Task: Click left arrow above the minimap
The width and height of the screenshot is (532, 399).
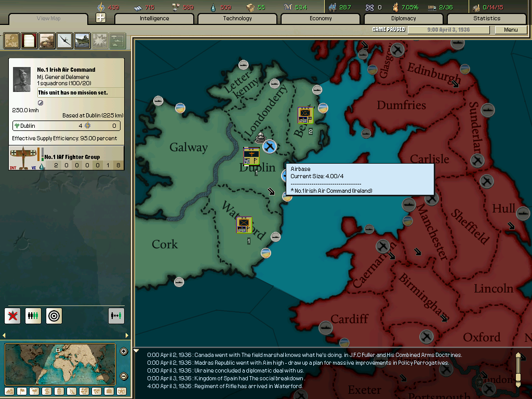Action: click(5, 336)
